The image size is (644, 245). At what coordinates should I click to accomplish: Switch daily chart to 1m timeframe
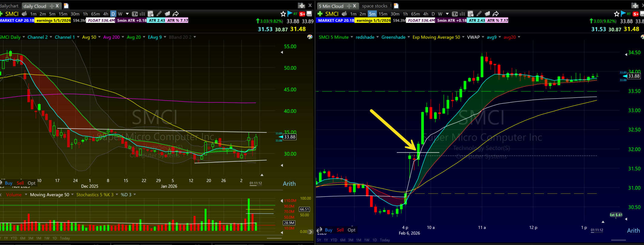[x=33, y=14]
